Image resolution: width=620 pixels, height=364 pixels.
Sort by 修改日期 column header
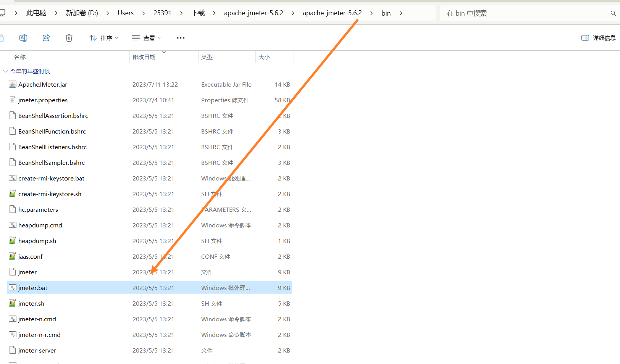click(x=144, y=57)
